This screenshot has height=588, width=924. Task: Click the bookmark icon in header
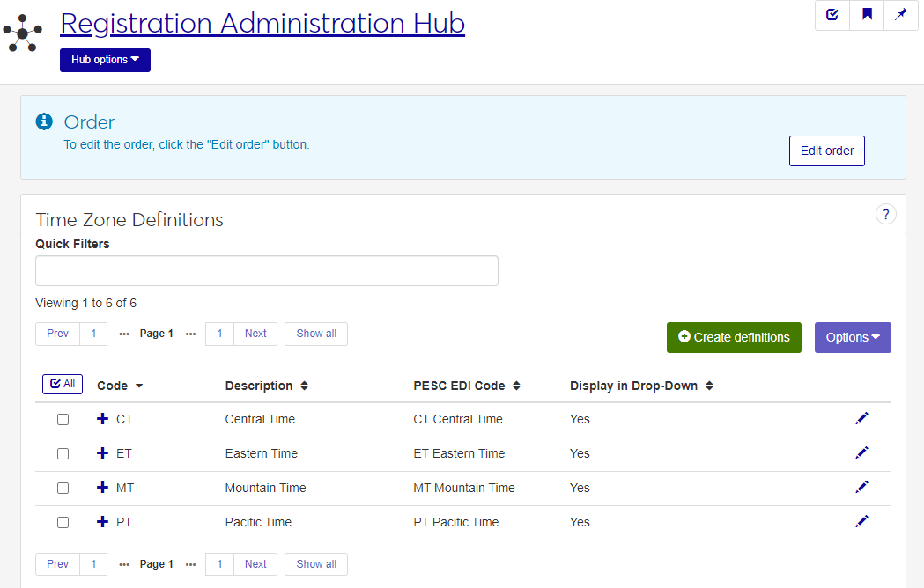click(x=867, y=15)
